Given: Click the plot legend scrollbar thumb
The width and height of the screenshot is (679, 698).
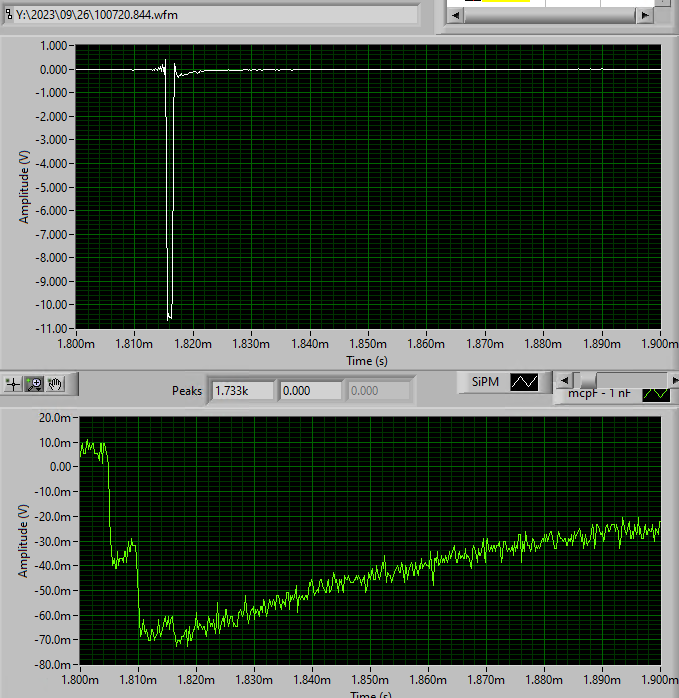Looking at the screenshot, I should (x=588, y=381).
